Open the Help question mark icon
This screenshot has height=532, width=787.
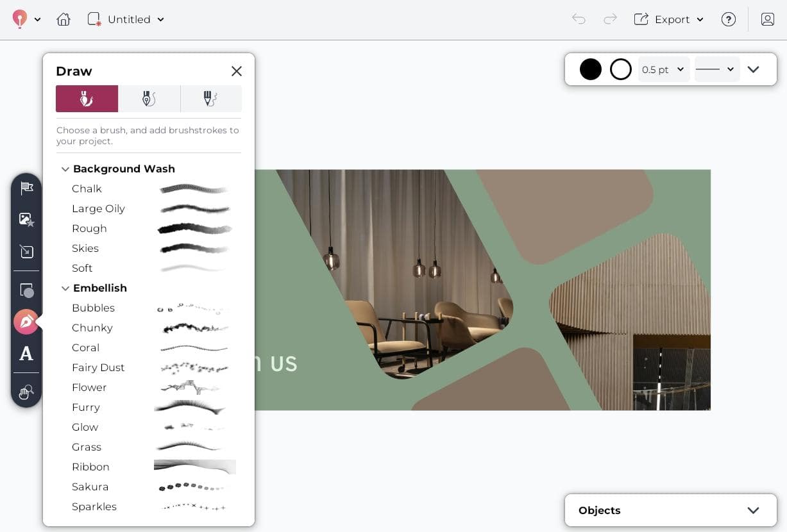click(x=728, y=19)
